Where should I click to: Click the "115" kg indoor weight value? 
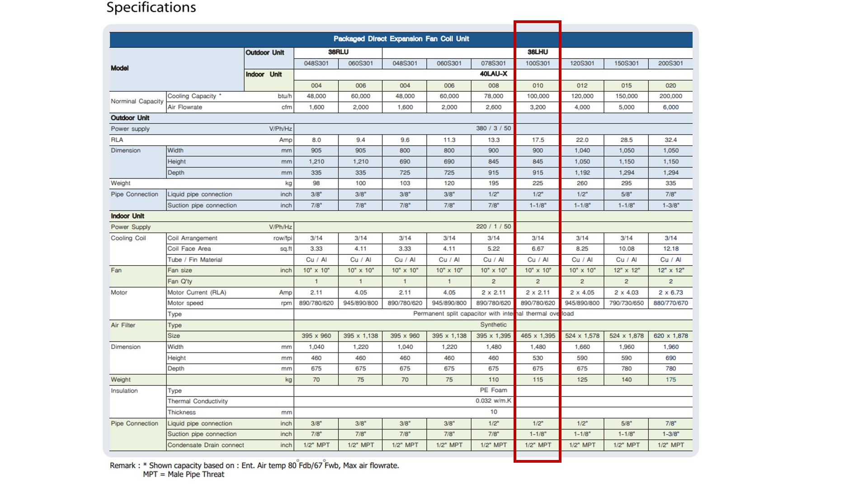coord(538,380)
